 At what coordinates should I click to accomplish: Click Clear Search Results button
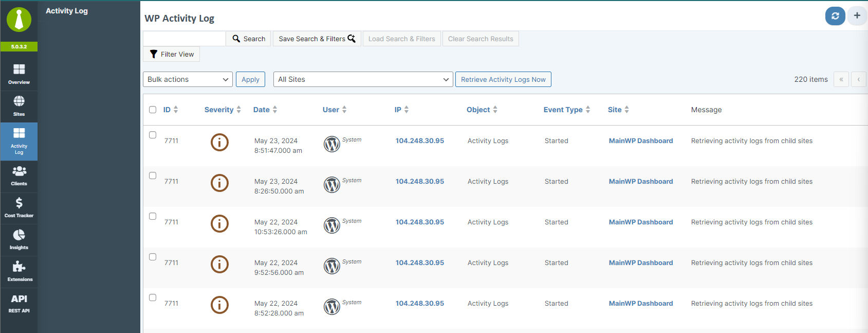pyautogui.click(x=481, y=39)
